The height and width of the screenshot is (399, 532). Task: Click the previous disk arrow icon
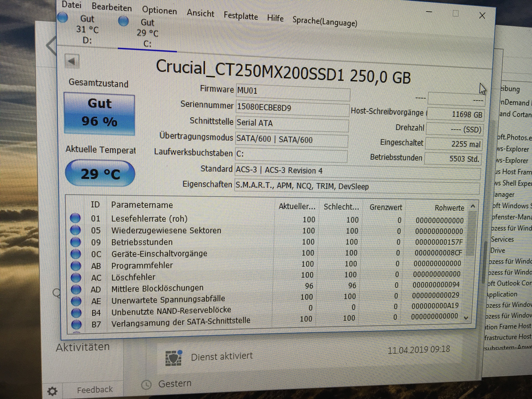(72, 61)
